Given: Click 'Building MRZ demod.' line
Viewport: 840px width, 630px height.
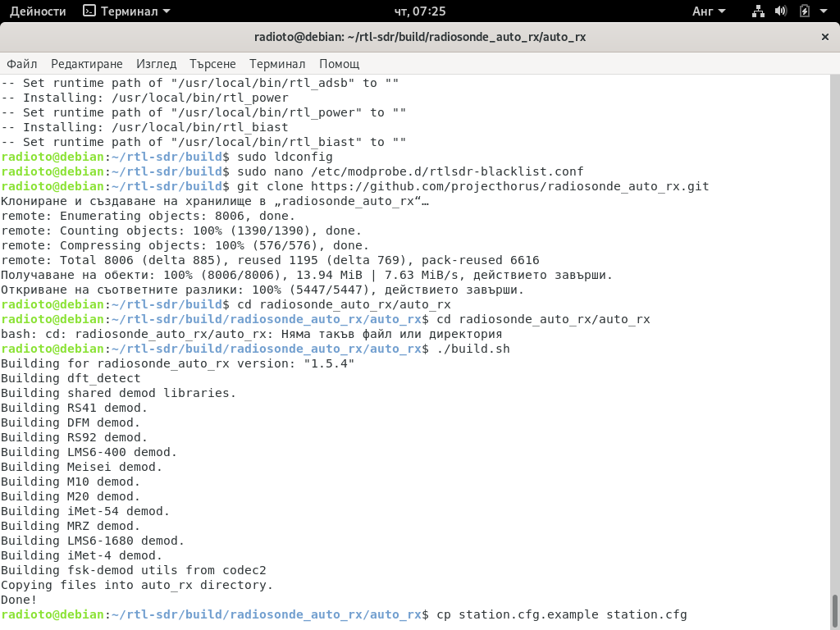Looking at the screenshot, I should (x=71, y=527).
